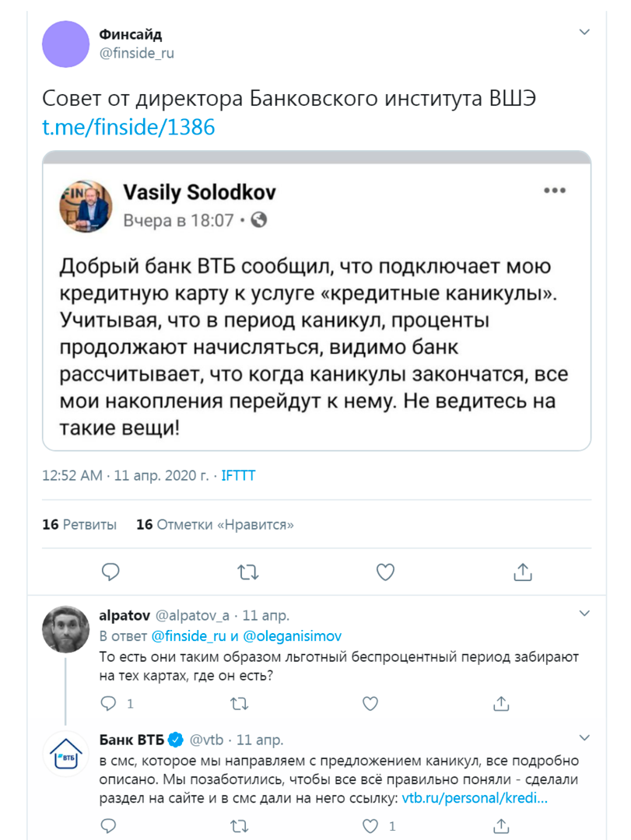Like the main Финсайд tweet
This screenshot has height=840, width=631.
(385, 572)
